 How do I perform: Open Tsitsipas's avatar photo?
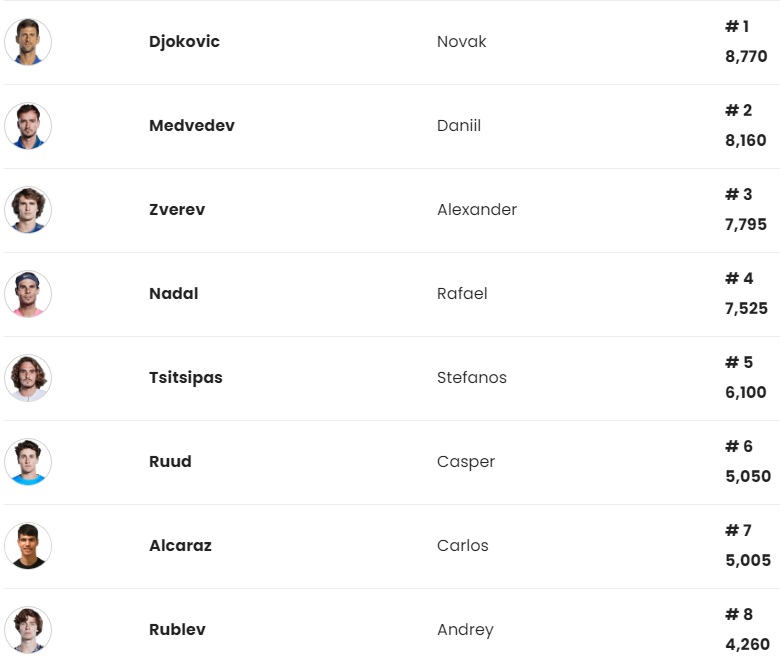click(x=28, y=378)
